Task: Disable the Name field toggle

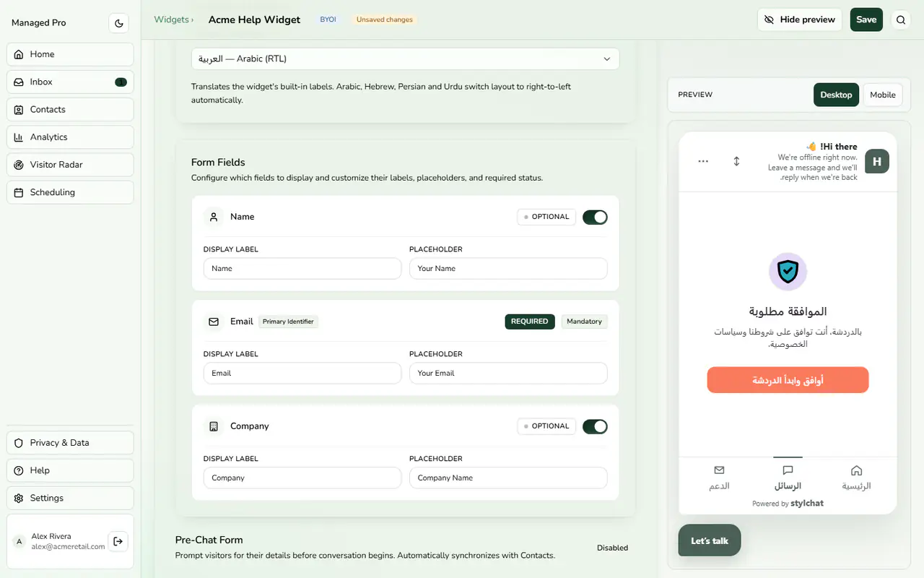Action: (x=595, y=217)
